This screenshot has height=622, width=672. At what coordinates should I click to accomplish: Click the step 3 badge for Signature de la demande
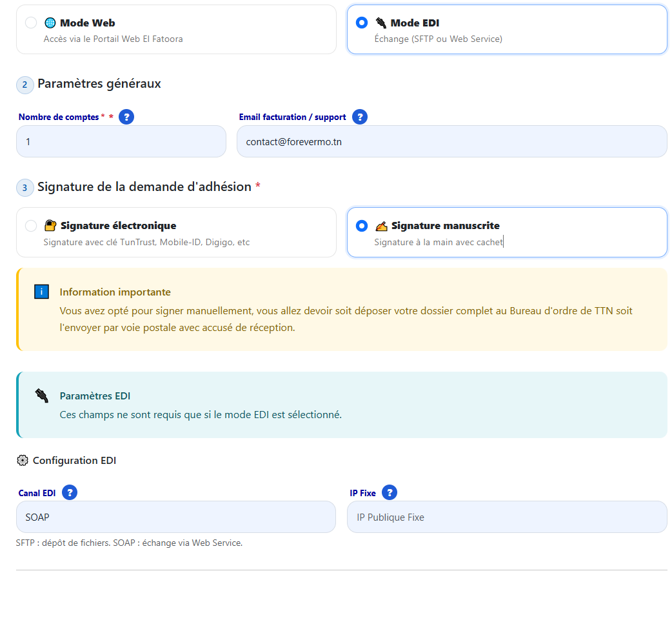(x=25, y=187)
